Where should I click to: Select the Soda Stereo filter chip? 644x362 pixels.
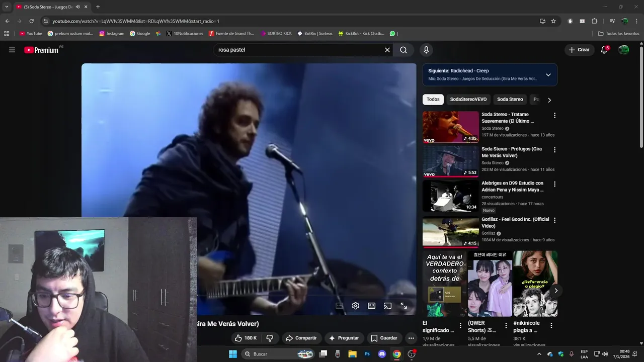(510, 99)
